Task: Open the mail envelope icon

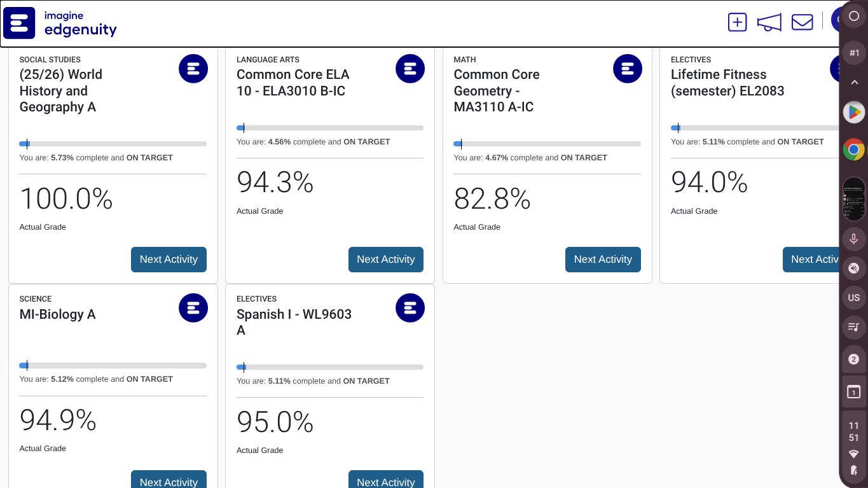Action: pos(802,22)
